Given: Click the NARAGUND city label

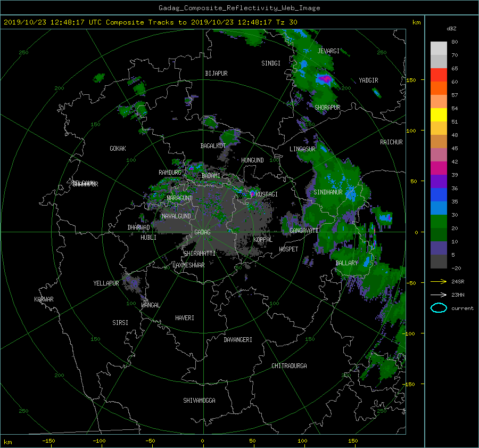Looking at the screenshot, I should tap(180, 198).
